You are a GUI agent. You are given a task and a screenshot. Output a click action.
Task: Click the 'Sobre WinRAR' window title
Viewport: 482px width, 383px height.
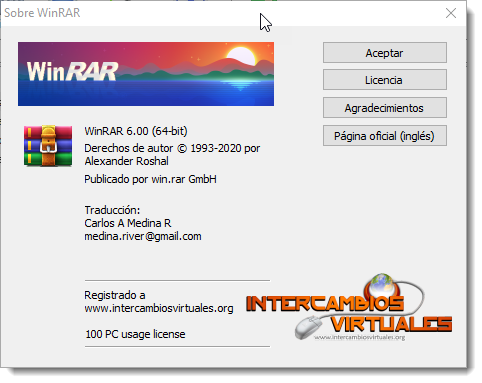(x=42, y=13)
